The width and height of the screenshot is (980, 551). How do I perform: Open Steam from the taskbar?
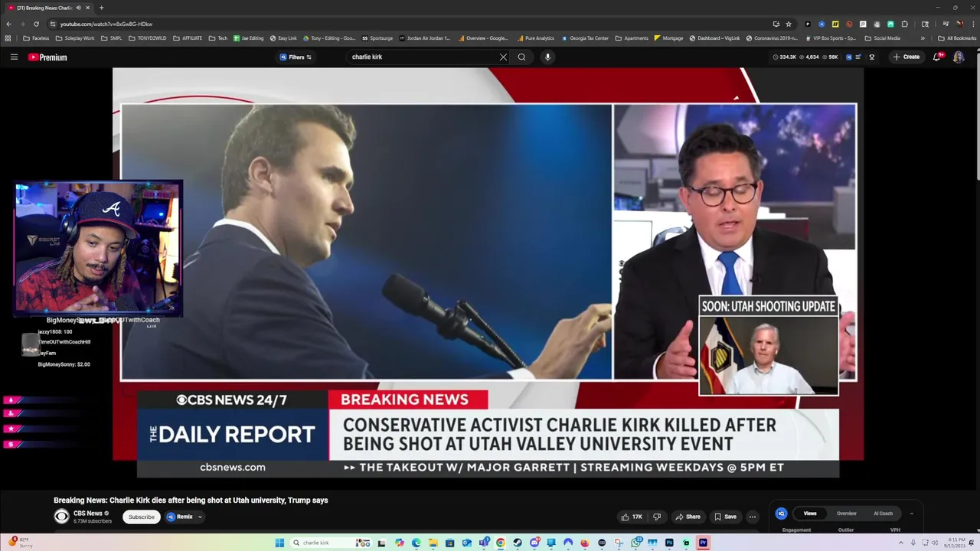(x=518, y=543)
